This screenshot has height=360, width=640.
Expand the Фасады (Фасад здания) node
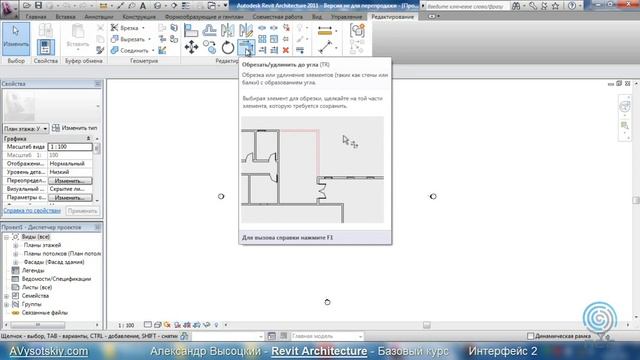point(16,262)
